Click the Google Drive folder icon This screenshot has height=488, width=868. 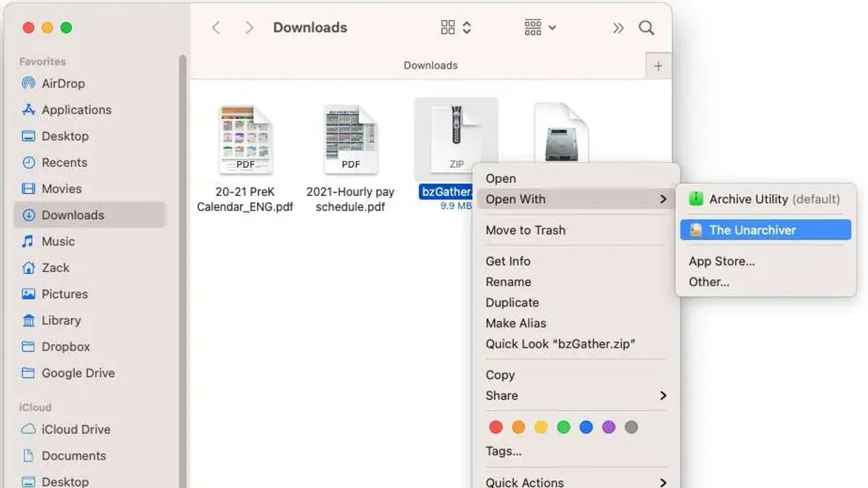tap(28, 373)
